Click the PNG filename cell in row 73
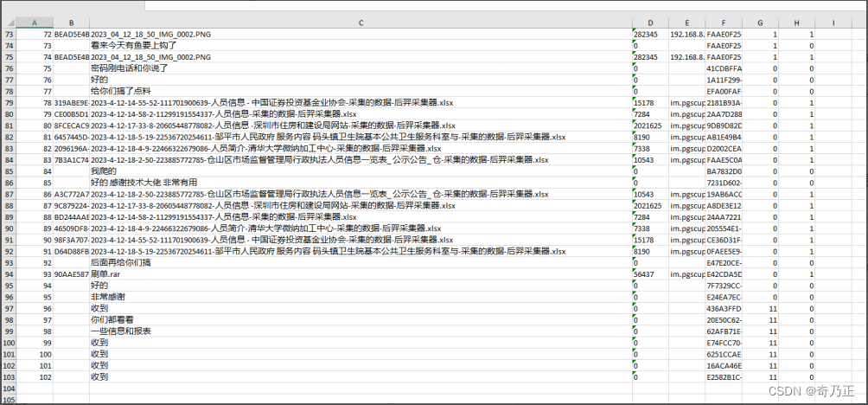This screenshot has width=868, height=405. [361, 35]
